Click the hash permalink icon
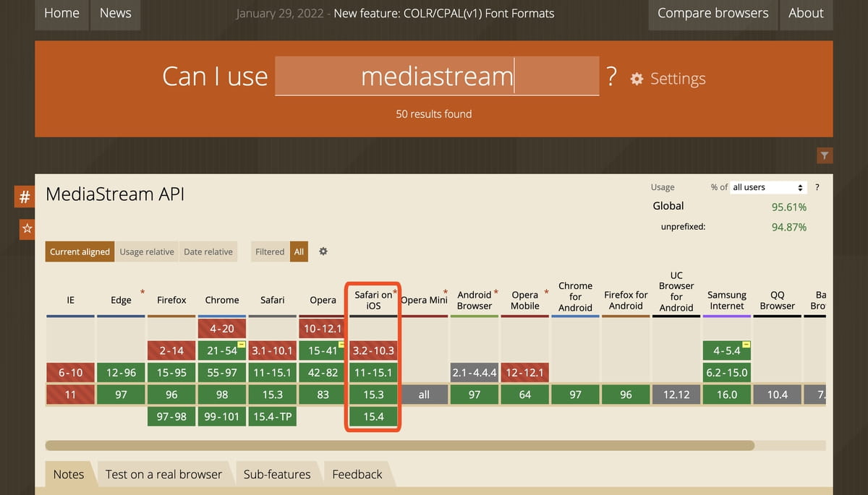The width and height of the screenshot is (868, 495). pyautogui.click(x=25, y=197)
